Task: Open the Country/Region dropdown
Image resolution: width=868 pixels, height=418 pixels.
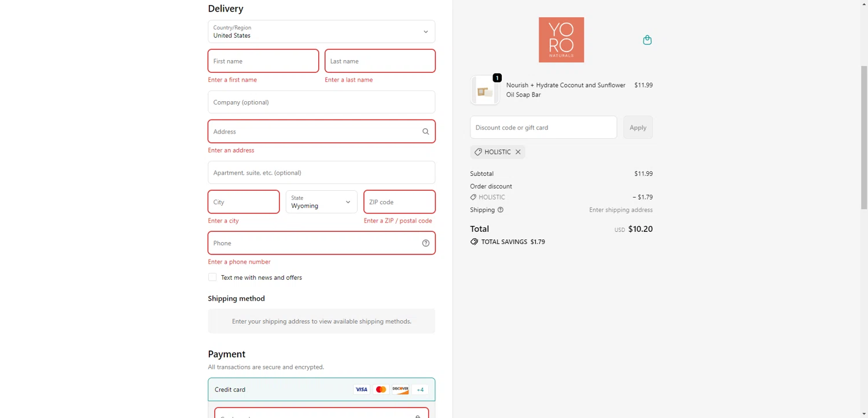Action: (x=321, y=32)
